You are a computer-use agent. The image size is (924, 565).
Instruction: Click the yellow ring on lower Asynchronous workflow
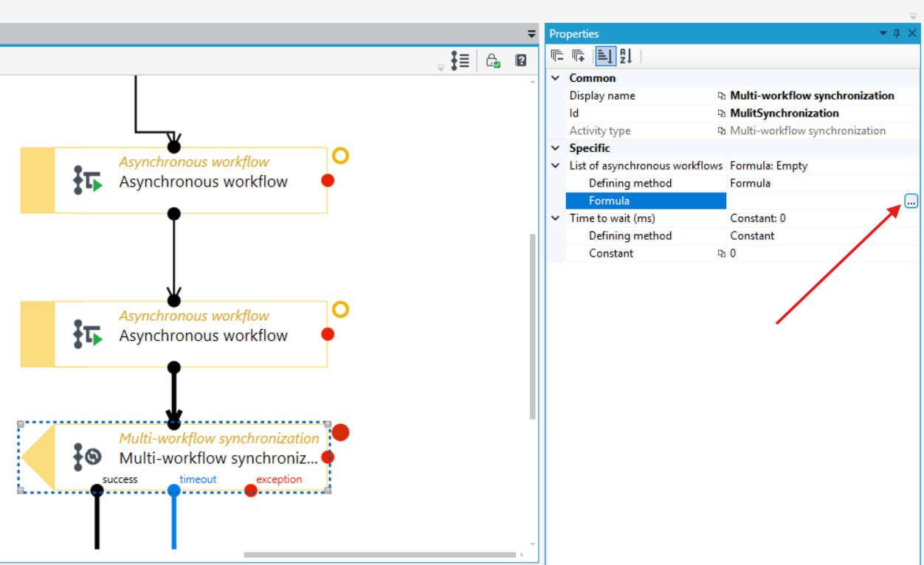point(340,309)
